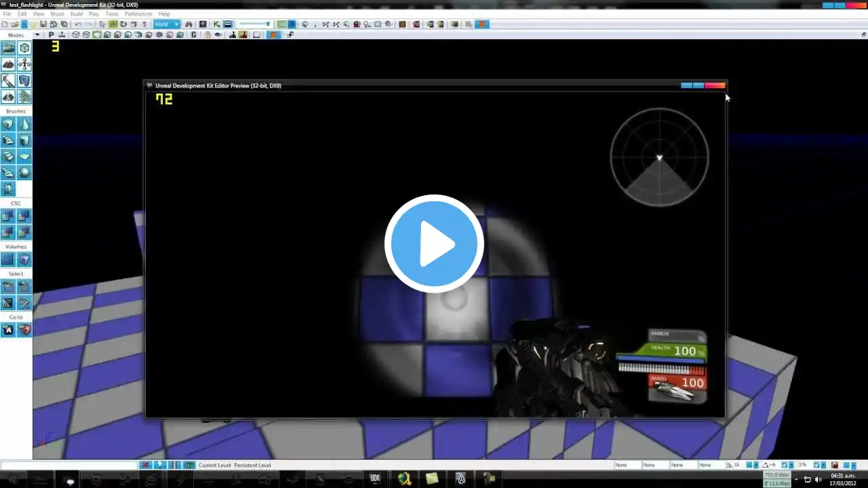
Task: Select the Spiral Staircase brush
Action: 8,173
